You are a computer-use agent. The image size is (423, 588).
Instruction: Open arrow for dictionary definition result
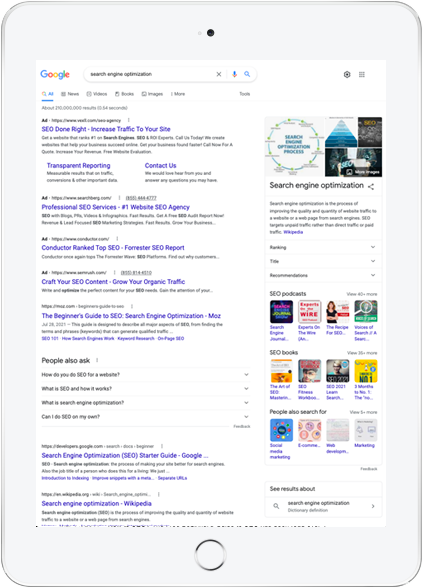tap(373, 506)
